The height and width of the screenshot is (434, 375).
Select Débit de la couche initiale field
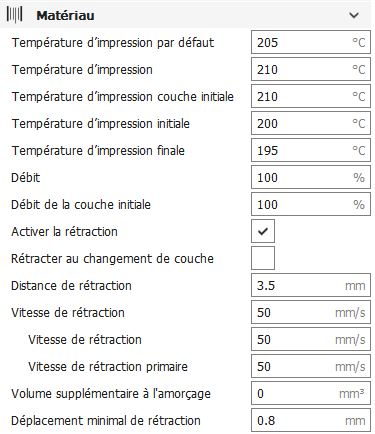[311, 204]
